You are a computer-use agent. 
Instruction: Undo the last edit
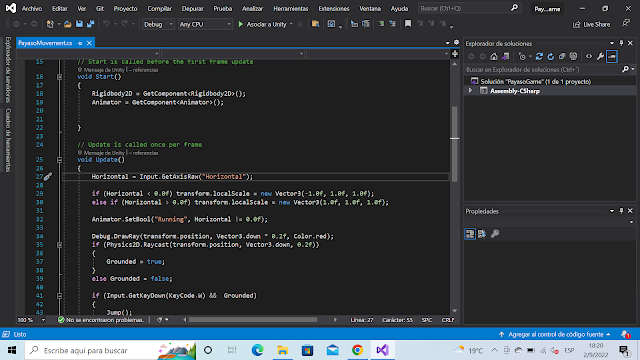coord(106,24)
